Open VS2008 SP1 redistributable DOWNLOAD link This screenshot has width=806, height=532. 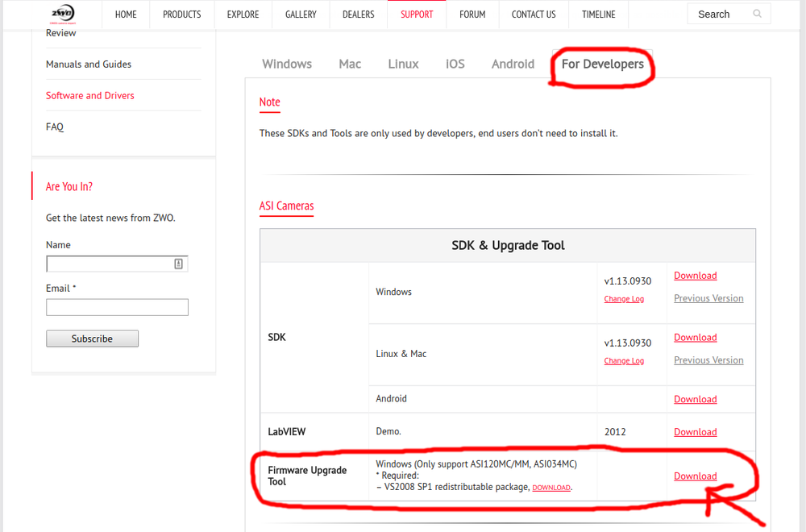(551, 488)
